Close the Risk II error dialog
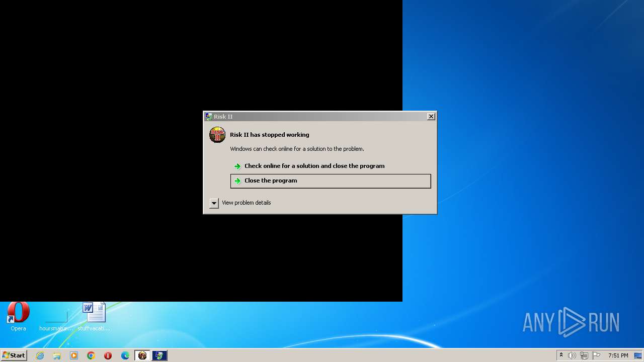The image size is (644, 362). click(x=431, y=116)
